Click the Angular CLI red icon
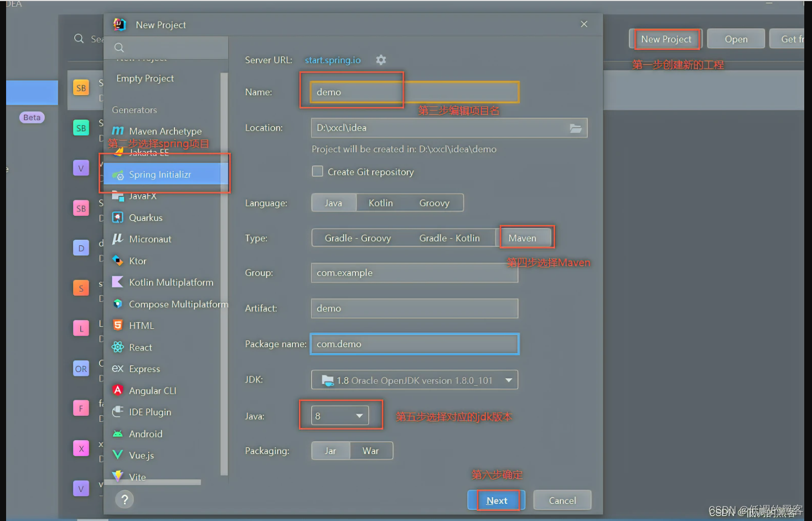812x521 pixels. [x=118, y=390]
